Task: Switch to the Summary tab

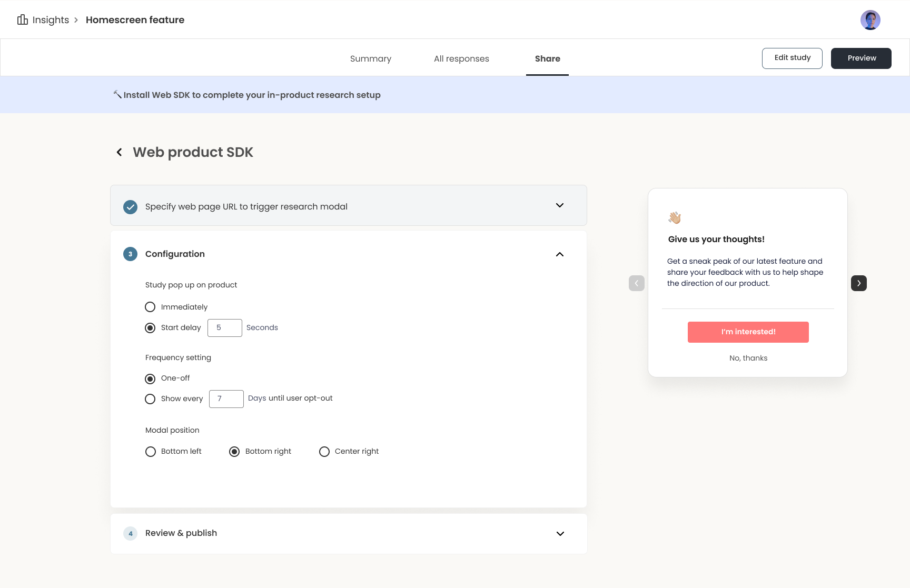Action: coord(370,58)
